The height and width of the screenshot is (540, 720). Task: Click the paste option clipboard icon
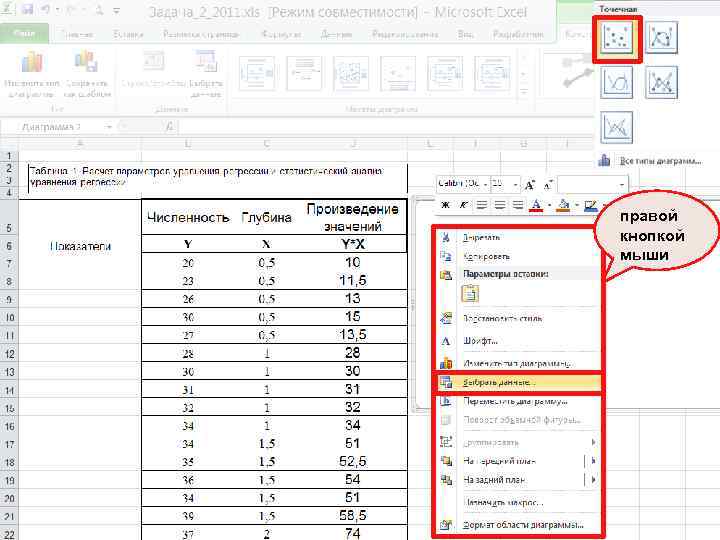click(470, 293)
